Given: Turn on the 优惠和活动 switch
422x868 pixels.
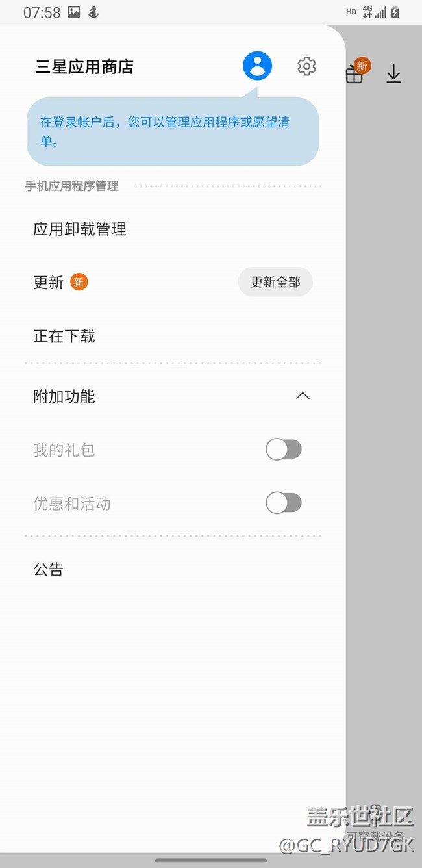Looking at the screenshot, I should [284, 503].
